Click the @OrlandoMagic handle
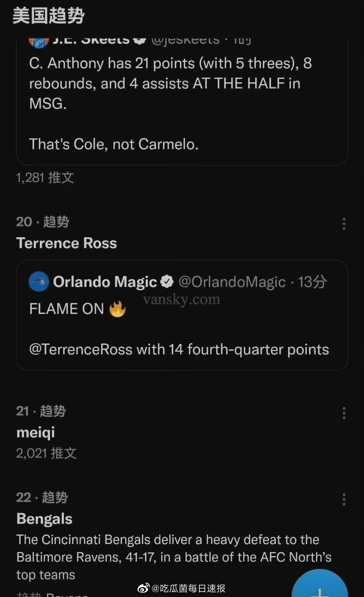Image resolution: width=364 pixels, height=597 pixels. click(232, 282)
